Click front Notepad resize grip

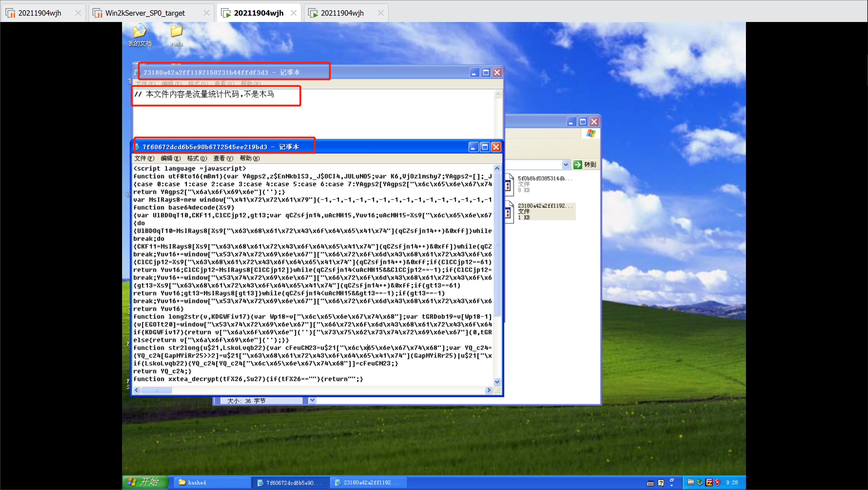pyautogui.click(x=498, y=391)
